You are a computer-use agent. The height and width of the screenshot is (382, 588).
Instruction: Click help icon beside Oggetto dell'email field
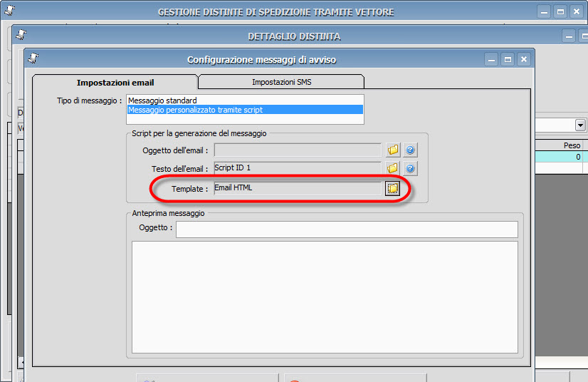pyautogui.click(x=410, y=150)
